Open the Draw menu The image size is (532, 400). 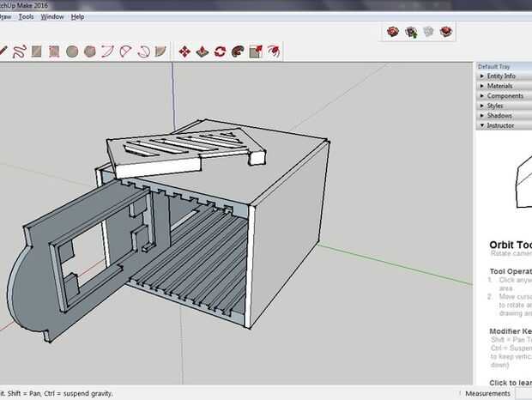[x=5, y=16]
